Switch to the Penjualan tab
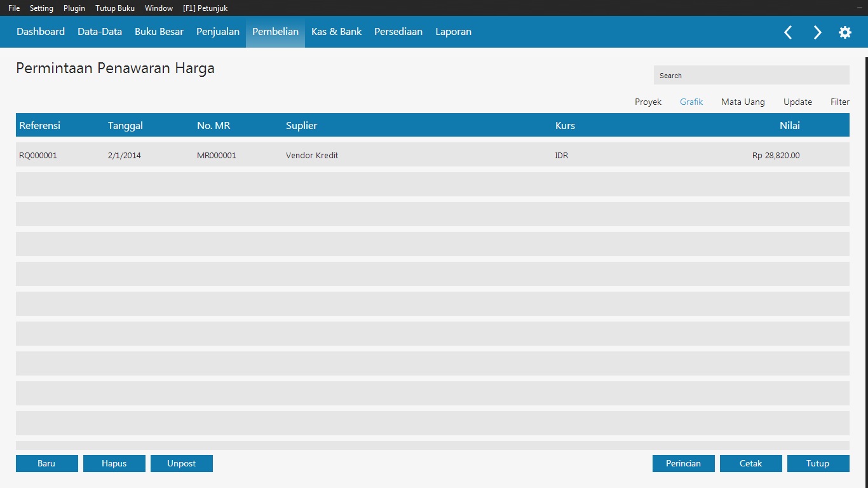This screenshot has width=868, height=488. 218,32
